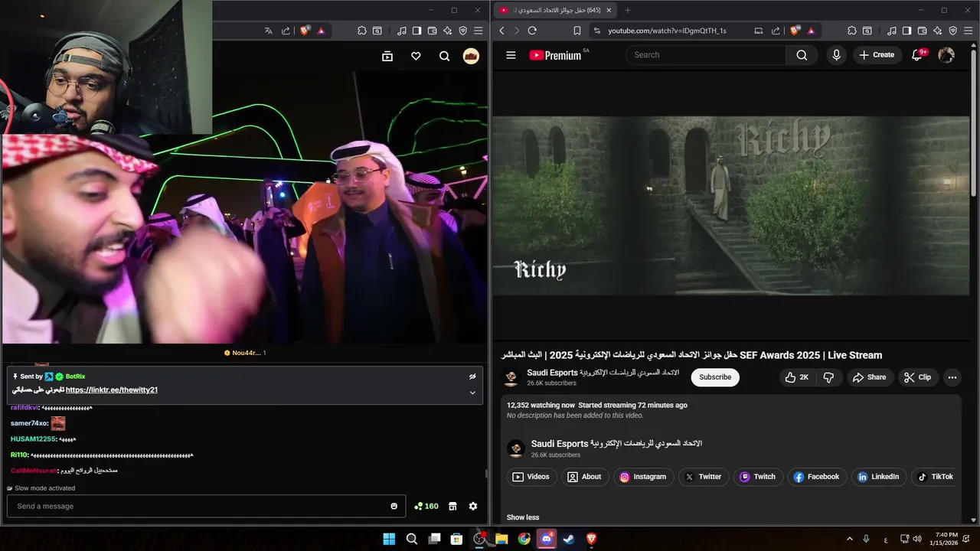Open the Kick chat shop icon
The image size is (980, 551).
point(452,506)
